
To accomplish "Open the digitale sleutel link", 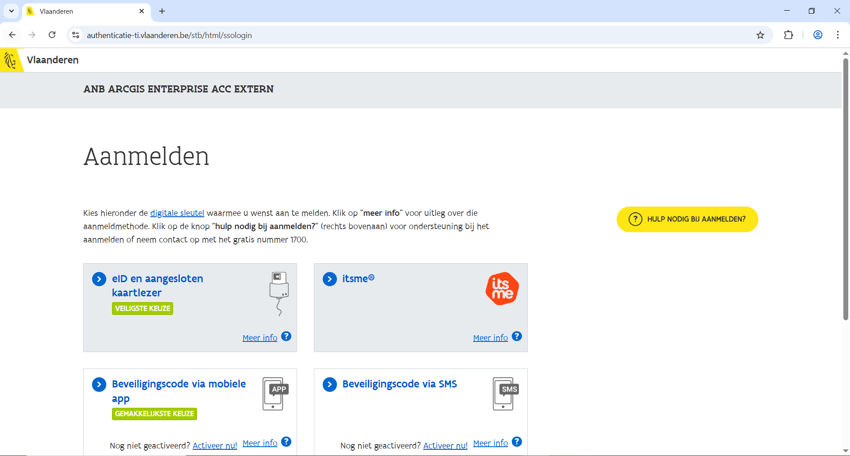I will tap(177, 213).
